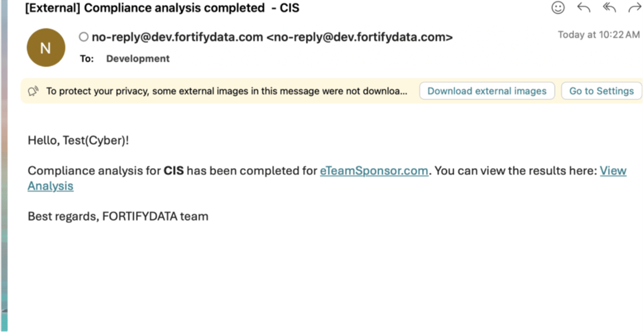Click the Best regards, FORTIFYDATA team line
644x332 pixels.
coord(118,216)
